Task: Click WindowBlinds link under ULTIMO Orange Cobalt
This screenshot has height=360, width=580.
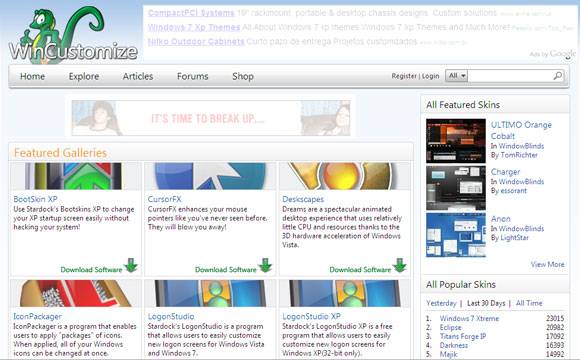Action: click(521, 146)
